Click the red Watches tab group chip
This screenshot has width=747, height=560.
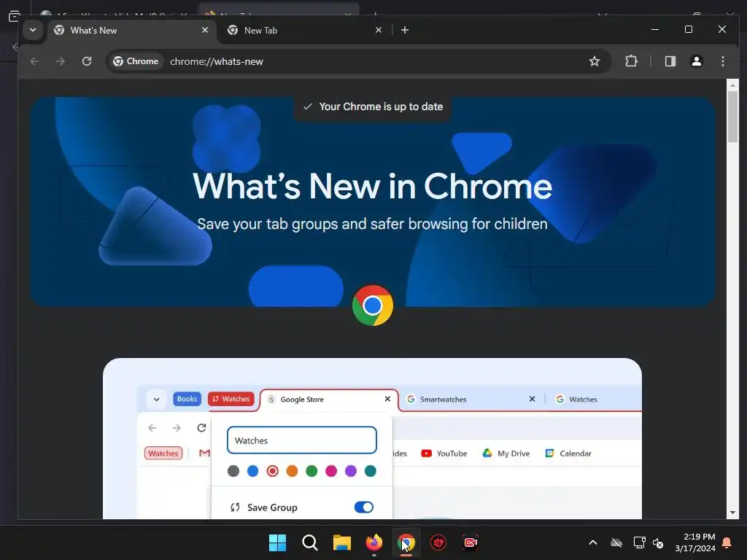tap(231, 399)
